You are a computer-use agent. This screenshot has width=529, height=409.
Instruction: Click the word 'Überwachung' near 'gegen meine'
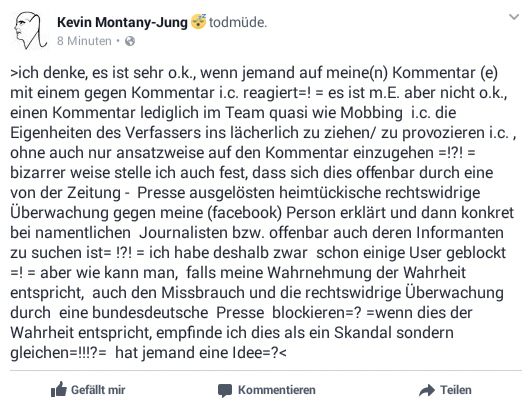(59, 213)
